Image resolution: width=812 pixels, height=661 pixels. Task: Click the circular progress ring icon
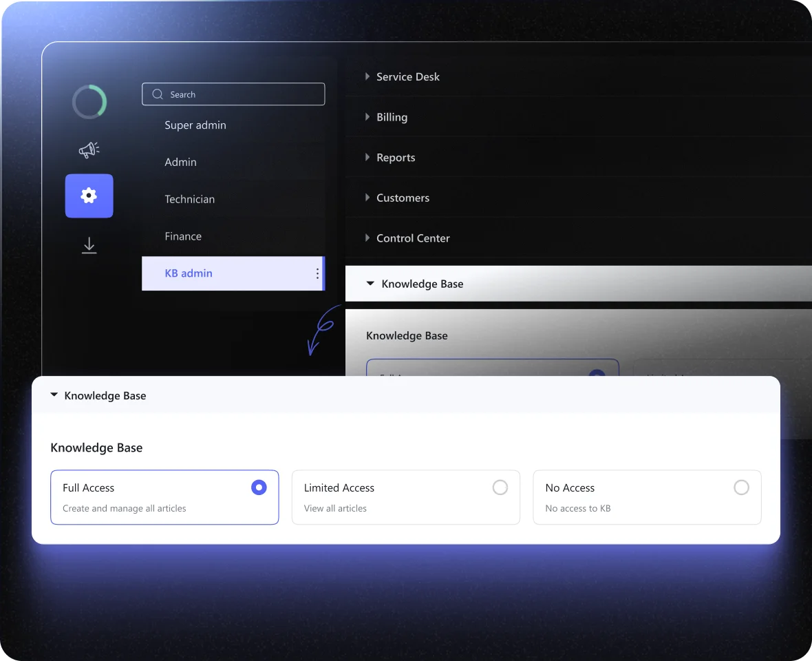tap(89, 102)
